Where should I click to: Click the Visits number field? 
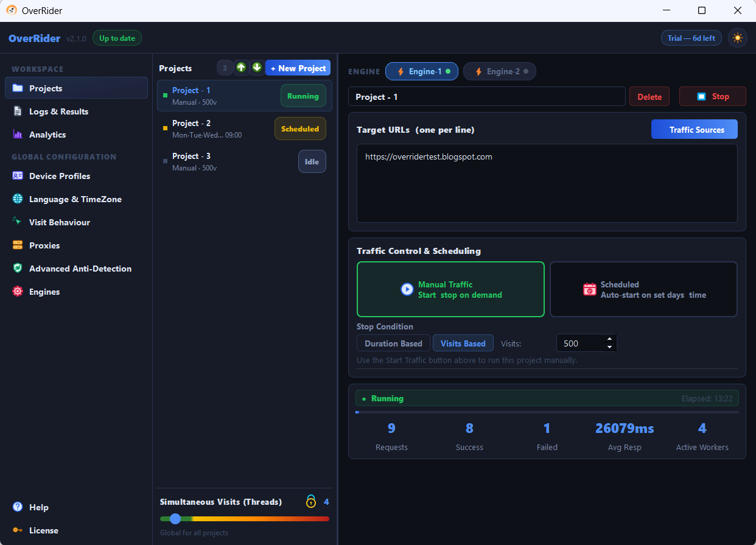587,343
